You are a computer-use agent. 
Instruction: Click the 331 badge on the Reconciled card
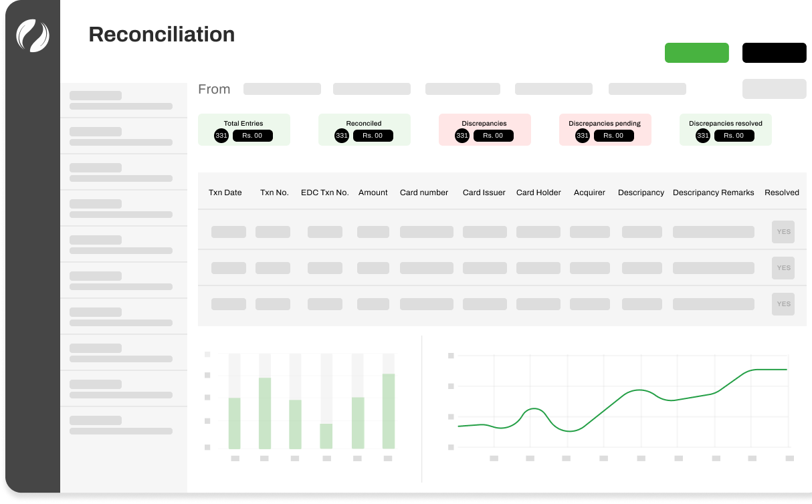(342, 136)
